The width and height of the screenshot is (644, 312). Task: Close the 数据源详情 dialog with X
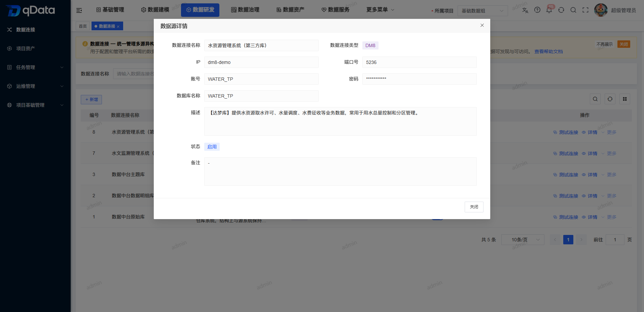point(482,25)
